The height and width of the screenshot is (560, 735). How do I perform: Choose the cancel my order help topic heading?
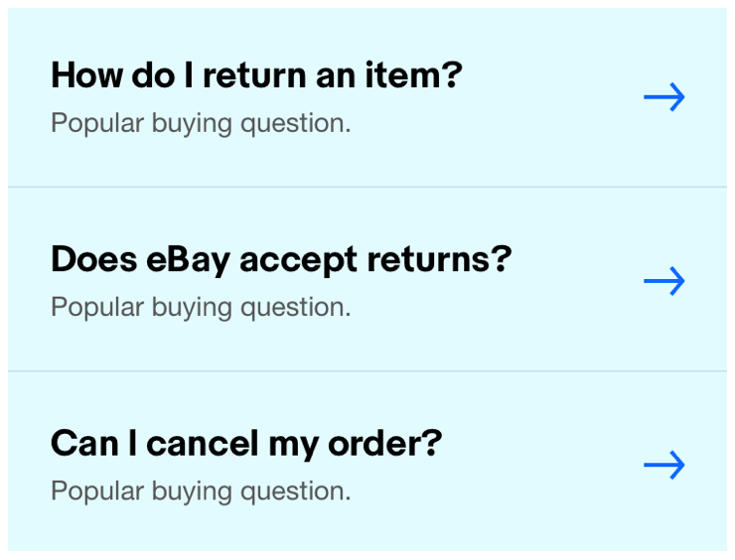245,443
